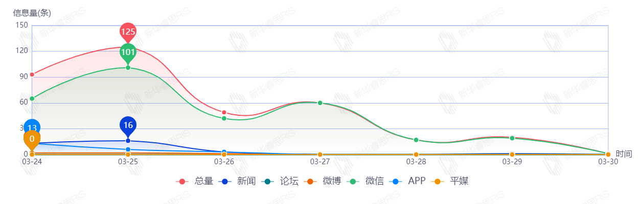Image resolution: width=644 pixels, height=204 pixels.
Task: Select 总量 data point on 03-26
Action: pos(224,112)
